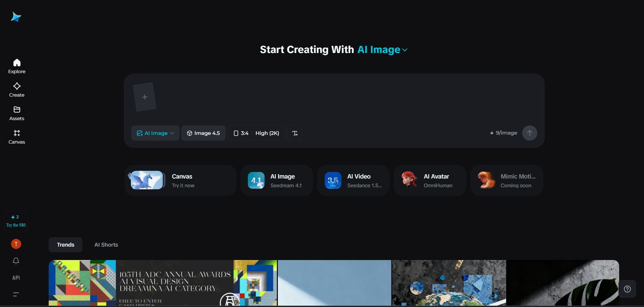The width and height of the screenshot is (644, 307).
Task: Click the 9/image credit cost label
Action: [503, 133]
